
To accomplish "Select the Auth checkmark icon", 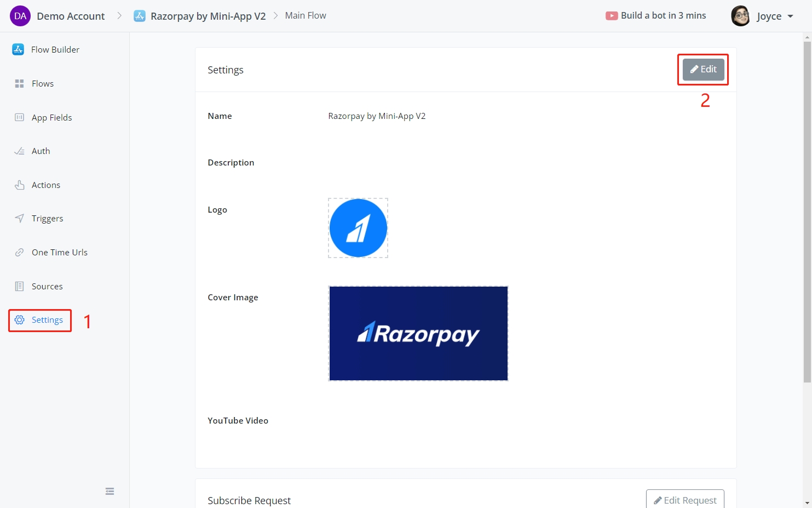I will tap(19, 151).
